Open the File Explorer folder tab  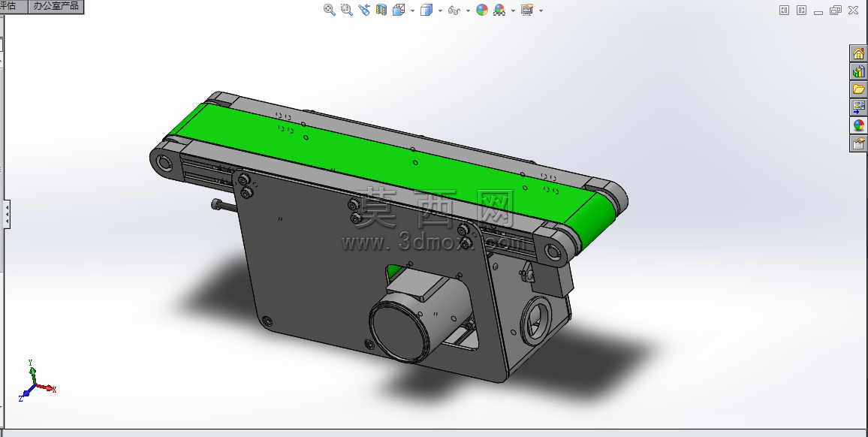(858, 89)
